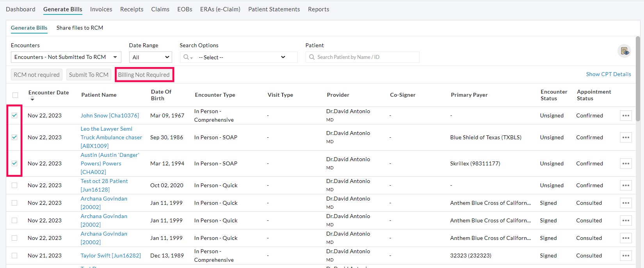Click the three-dots menu for Test oct 28 Patient
644x268 pixels.
point(626,185)
